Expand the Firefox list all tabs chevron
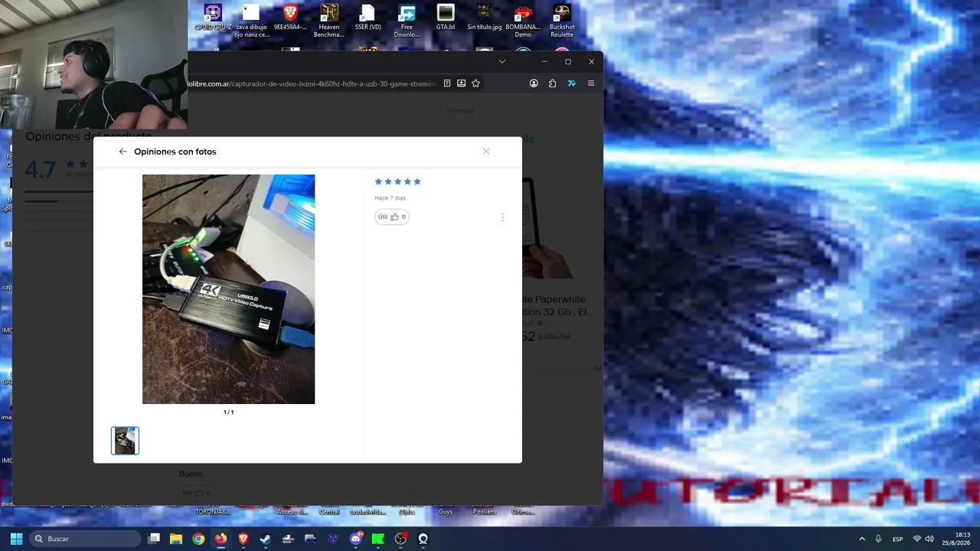The width and height of the screenshot is (980, 551). point(502,61)
